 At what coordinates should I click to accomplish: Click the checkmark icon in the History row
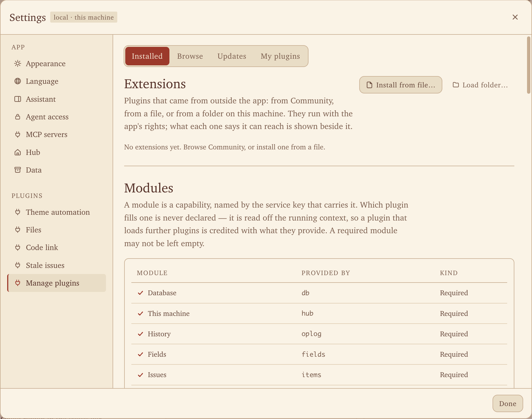[x=140, y=334]
